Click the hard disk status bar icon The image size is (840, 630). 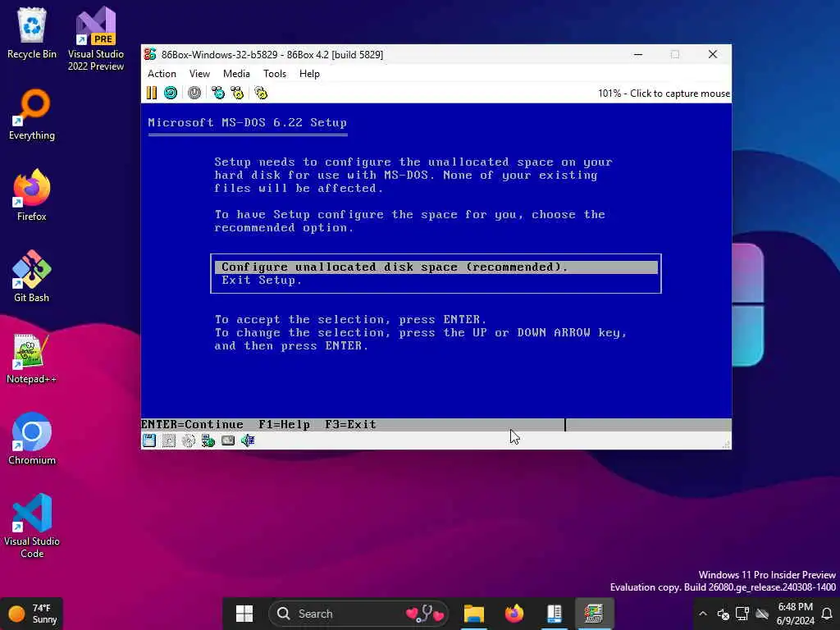(x=228, y=441)
